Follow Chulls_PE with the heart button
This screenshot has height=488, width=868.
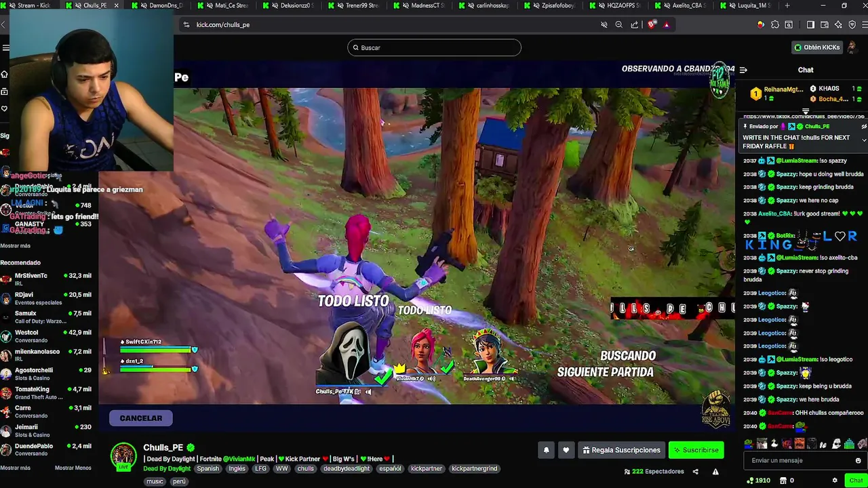point(566,450)
